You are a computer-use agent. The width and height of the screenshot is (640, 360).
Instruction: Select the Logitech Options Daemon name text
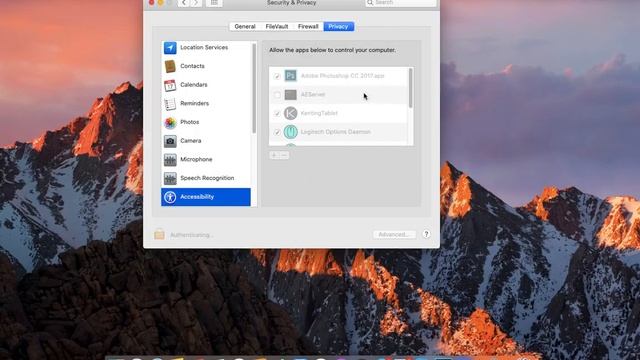336,132
